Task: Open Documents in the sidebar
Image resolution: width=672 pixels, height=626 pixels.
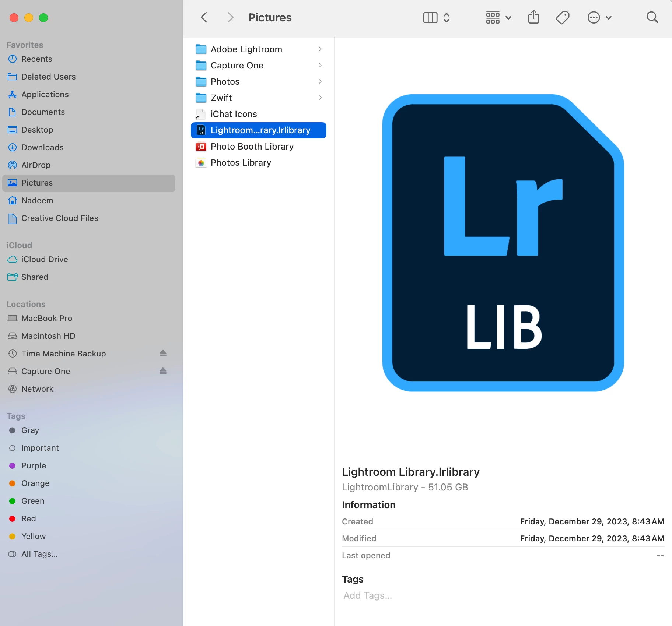Action: click(x=88, y=112)
